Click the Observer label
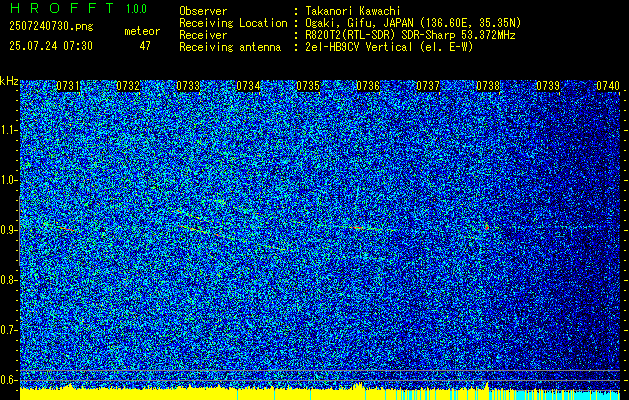Viewport: 629px width, 400px height. tap(203, 11)
